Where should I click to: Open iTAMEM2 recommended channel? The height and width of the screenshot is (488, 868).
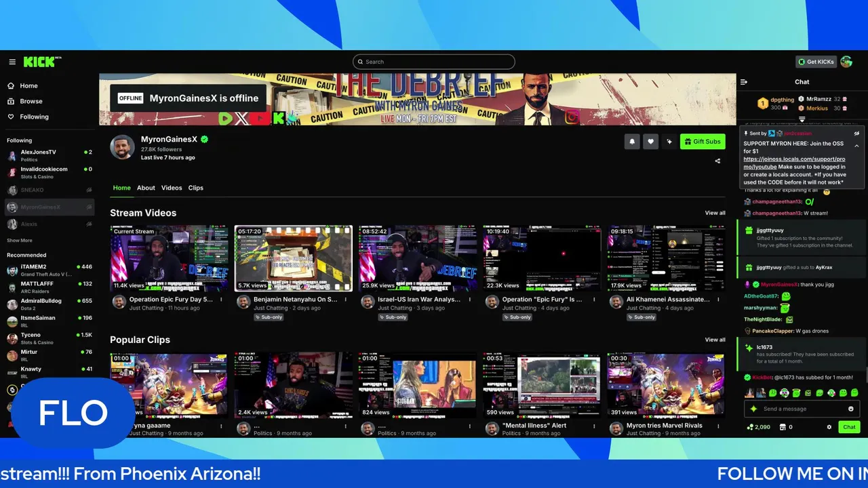coord(50,270)
